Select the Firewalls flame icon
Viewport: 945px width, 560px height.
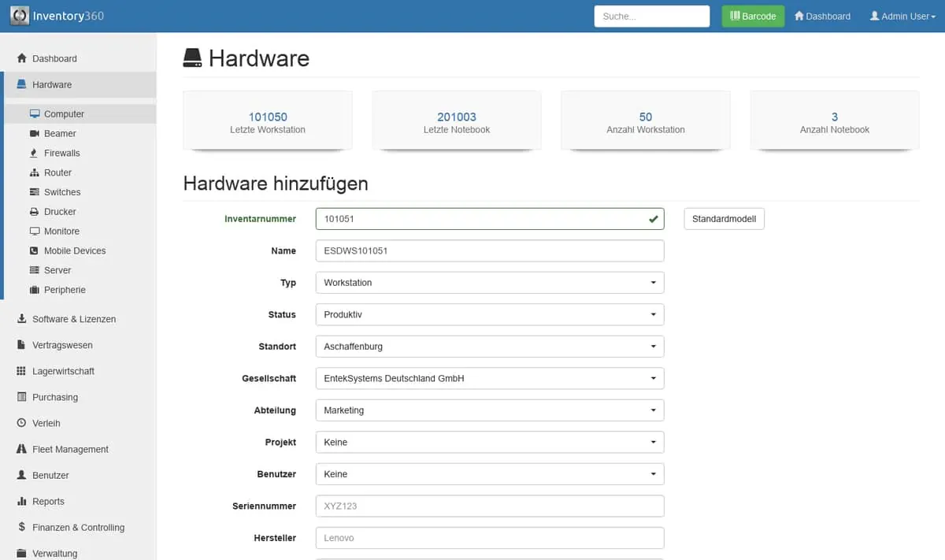35,154
